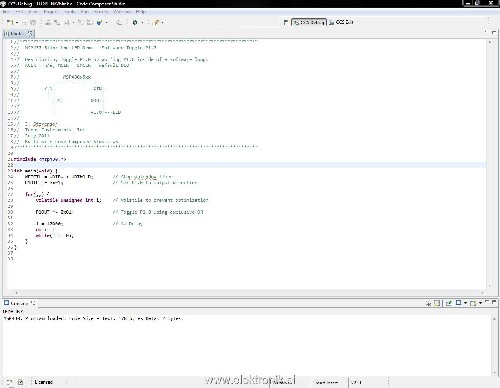Screen dimensions: 500x388
Task: Open the Window menu
Action: (x=122, y=12)
